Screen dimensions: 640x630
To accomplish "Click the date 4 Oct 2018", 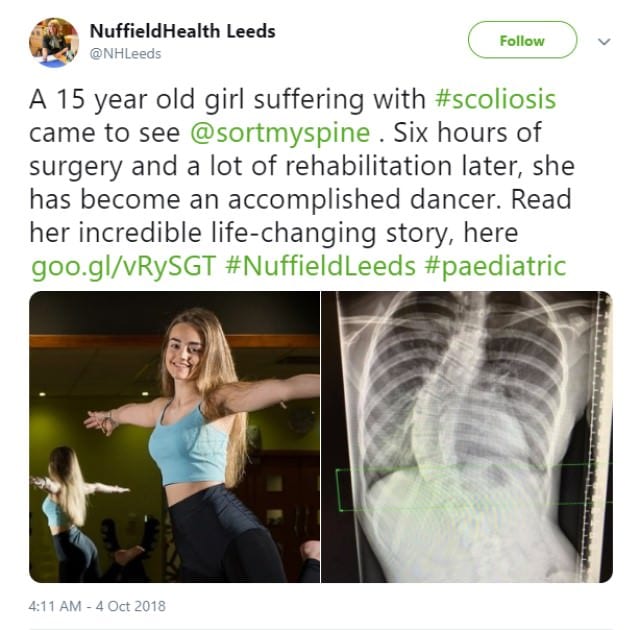I will pyautogui.click(x=131, y=606).
